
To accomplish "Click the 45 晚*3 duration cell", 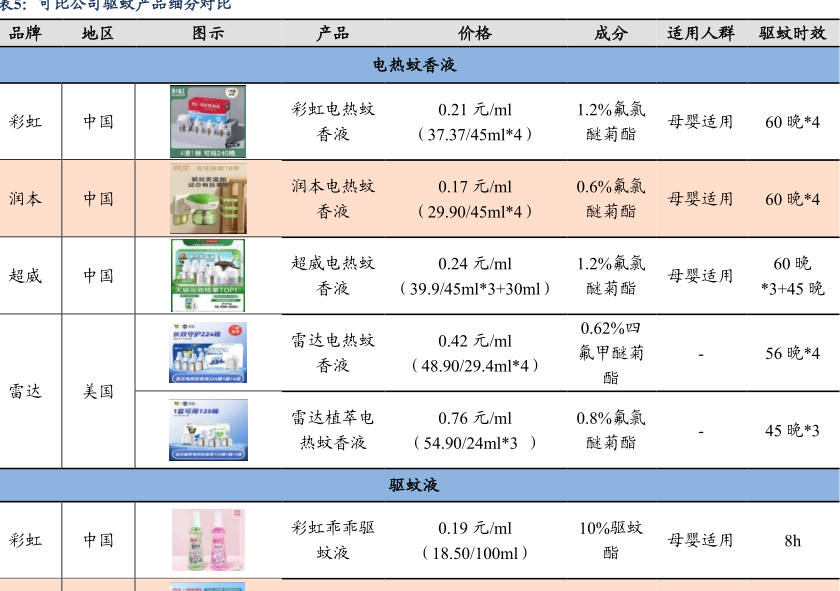I will pyautogui.click(x=792, y=430).
